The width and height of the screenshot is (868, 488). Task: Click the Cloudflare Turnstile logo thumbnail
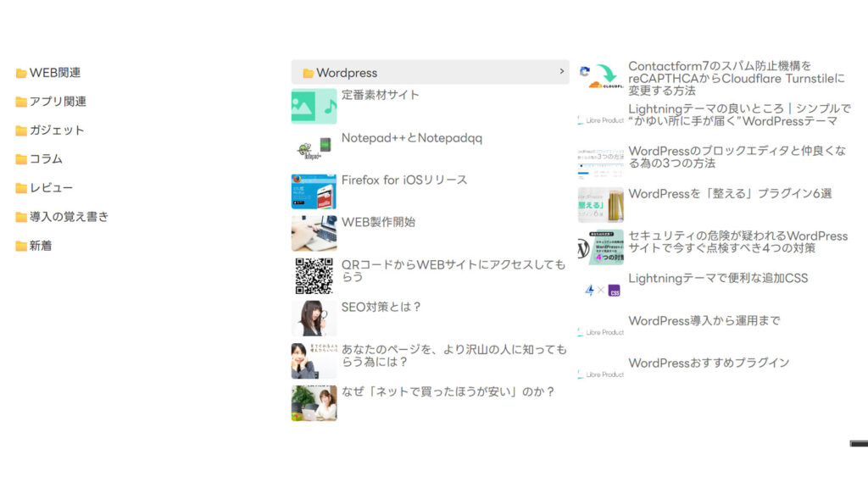(x=601, y=77)
